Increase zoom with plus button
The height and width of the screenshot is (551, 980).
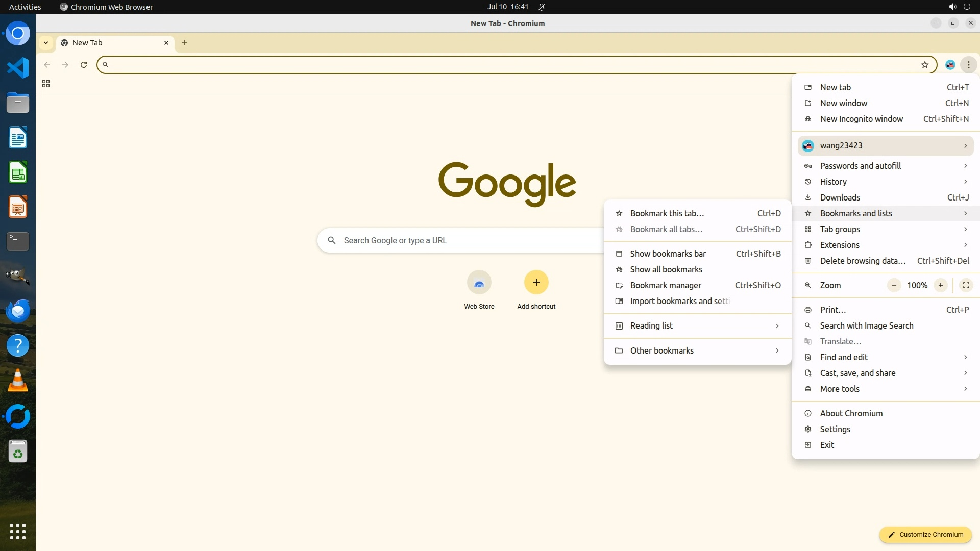(940, 285)
